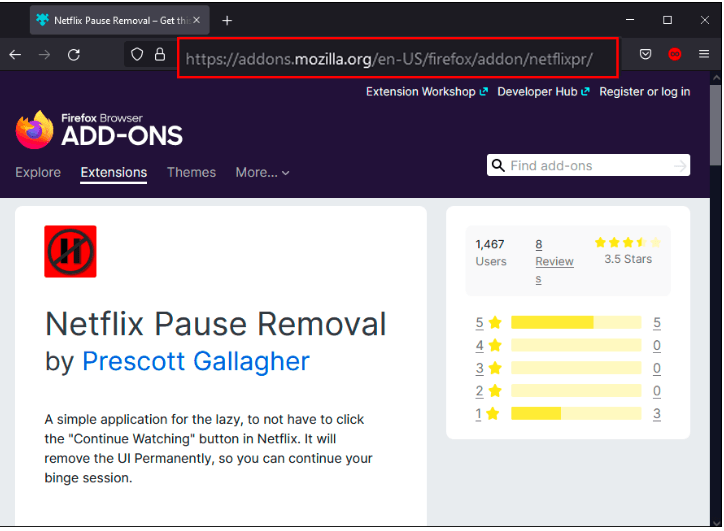This screenshot has height=531, width=724.
Task: Click the Netflix Pause Removal heading
Action: [216, 324]
